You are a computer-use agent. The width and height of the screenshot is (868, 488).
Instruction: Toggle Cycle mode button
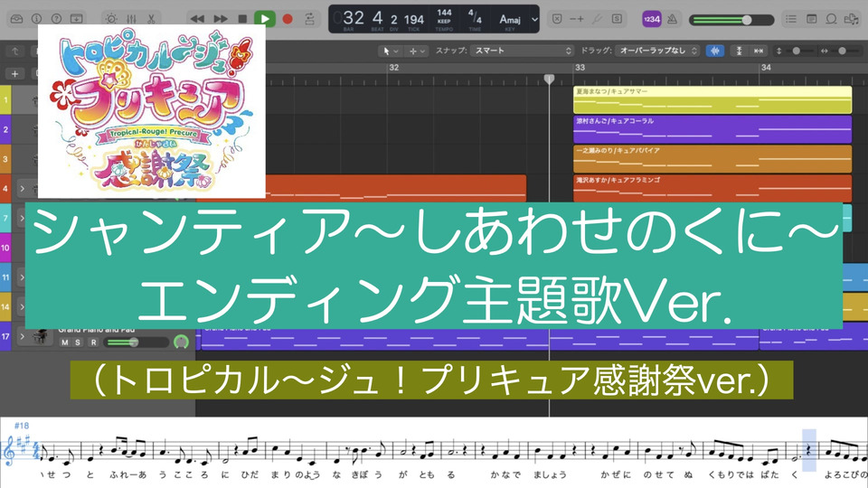tap(309, 19)
